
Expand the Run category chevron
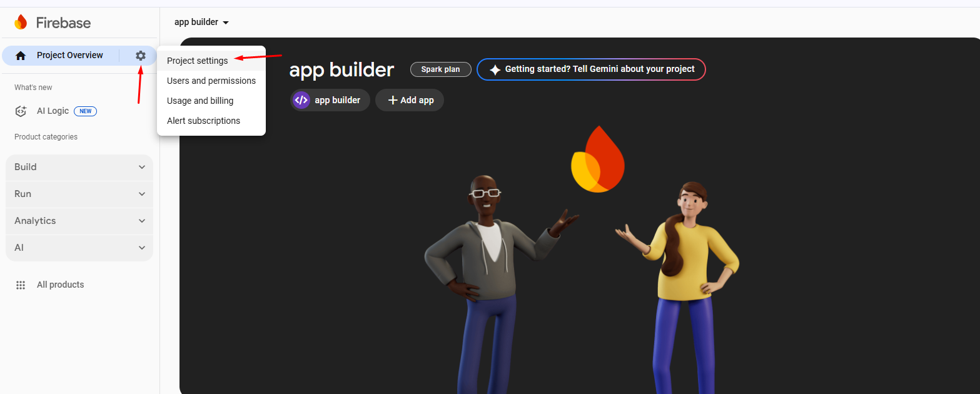[x=142, y=194]
